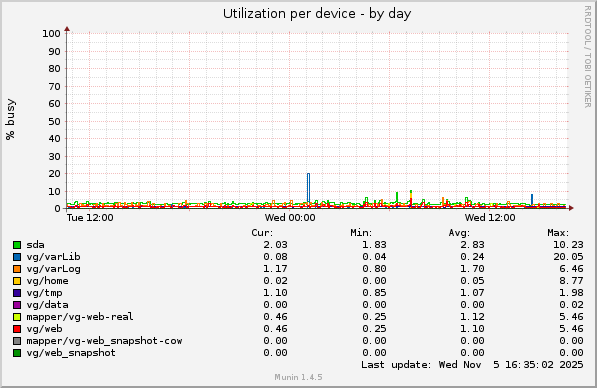Click vg/varLog max value 6.46
The height and width of the screenshot is (388, 597).
coord(571,269)
